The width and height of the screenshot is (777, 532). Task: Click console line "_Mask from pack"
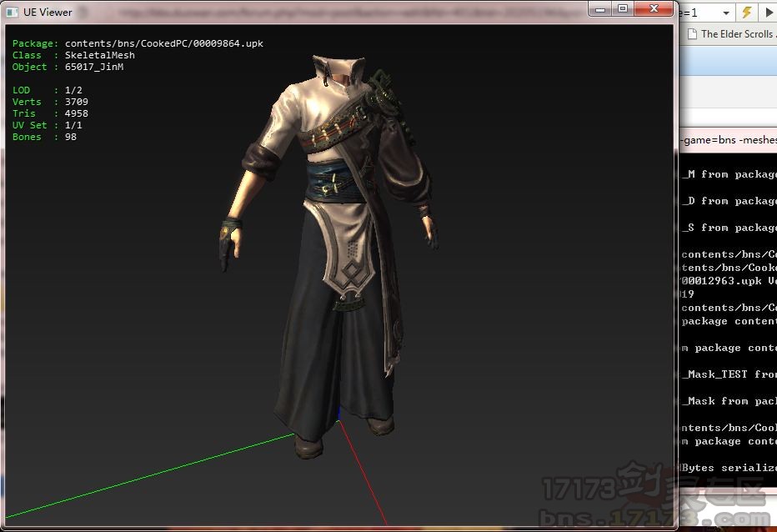coord(729,401)
